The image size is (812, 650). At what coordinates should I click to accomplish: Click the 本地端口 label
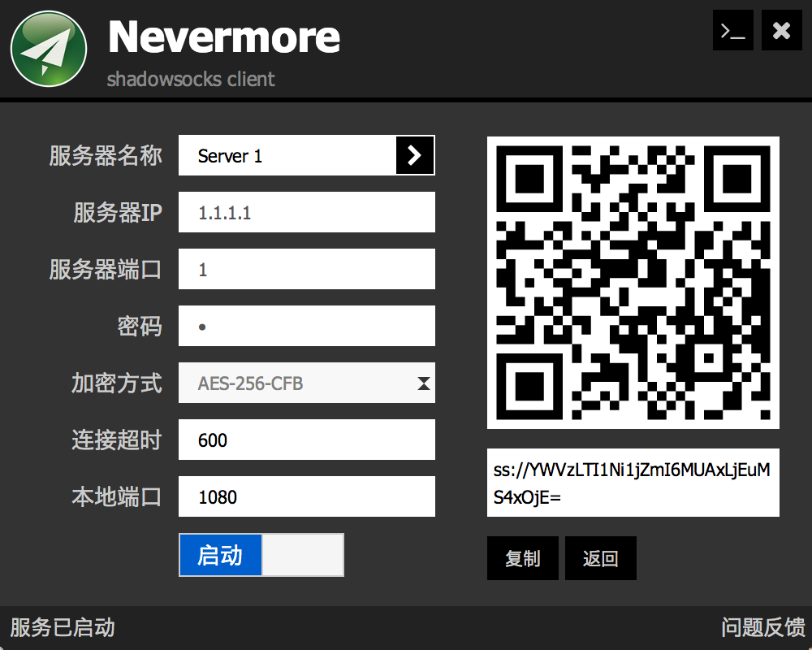click(117, 496)
